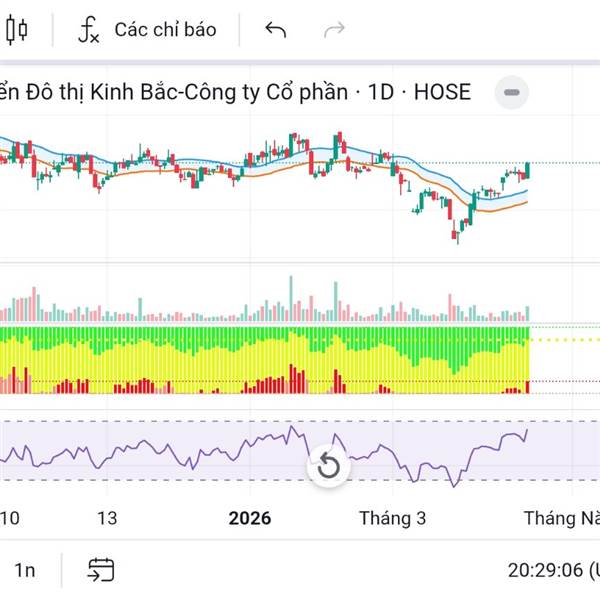Select the 1n time range
Image resolution: width=600 pixels, height=600 pixels.
pos(25,570)
